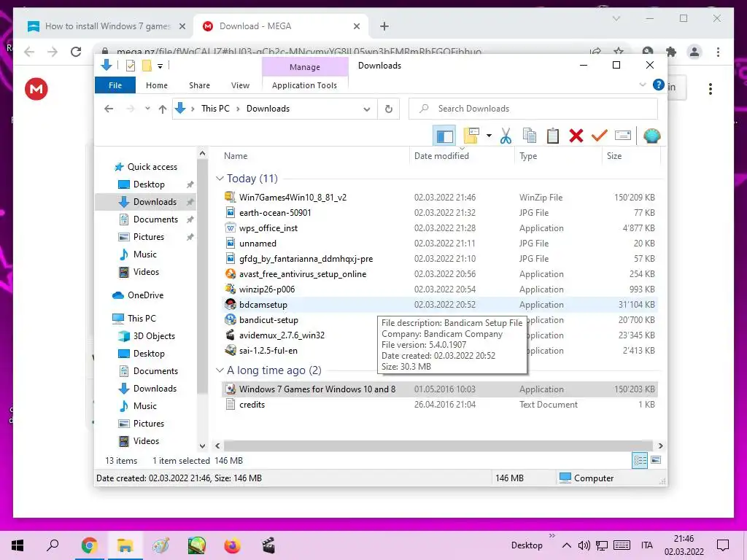Go up one folder level
This screenshot has width=747, height=560.
[x=163, y=109]
